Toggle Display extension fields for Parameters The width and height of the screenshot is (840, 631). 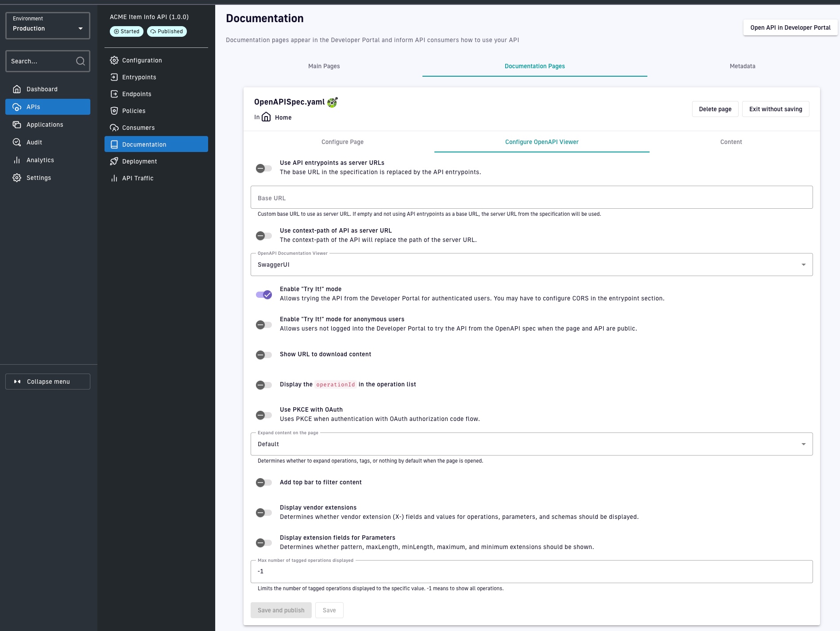pos(264,543)
